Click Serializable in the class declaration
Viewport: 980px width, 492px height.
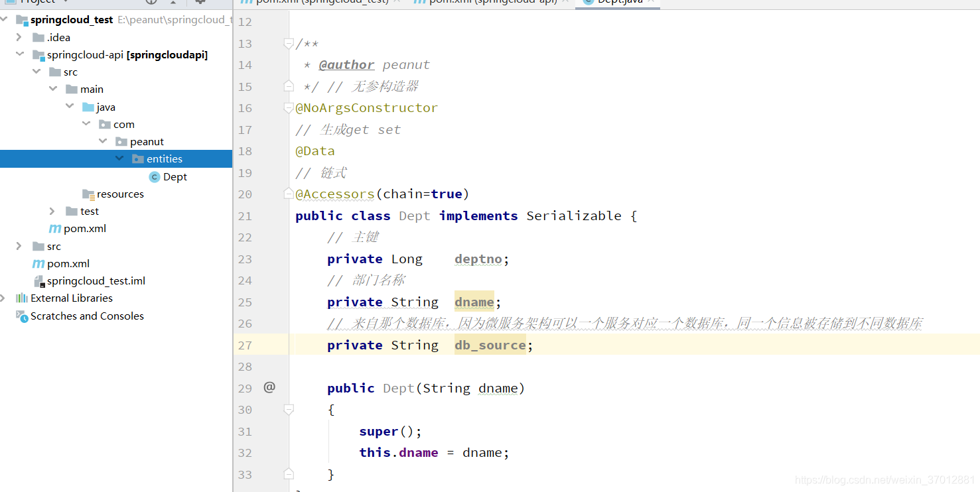574,215
